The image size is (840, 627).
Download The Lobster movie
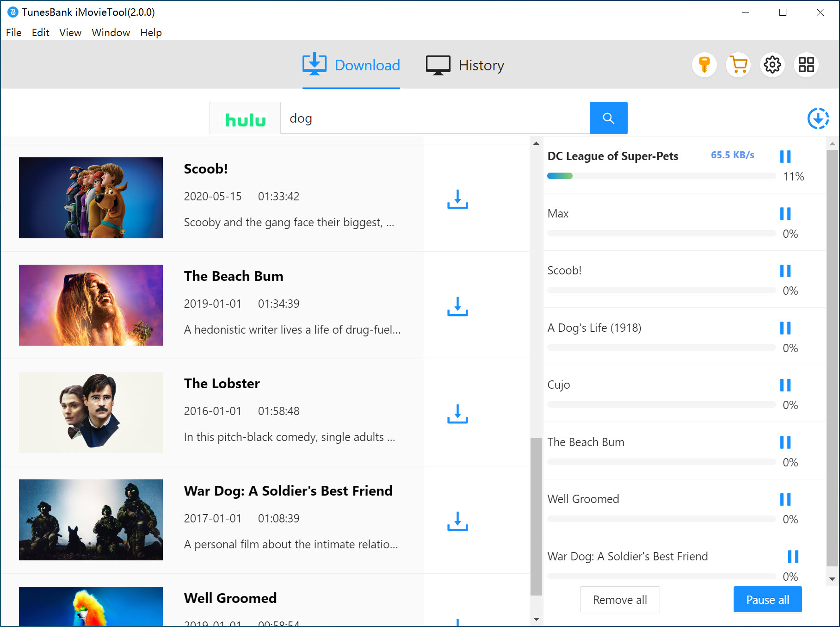pos(457,414)
